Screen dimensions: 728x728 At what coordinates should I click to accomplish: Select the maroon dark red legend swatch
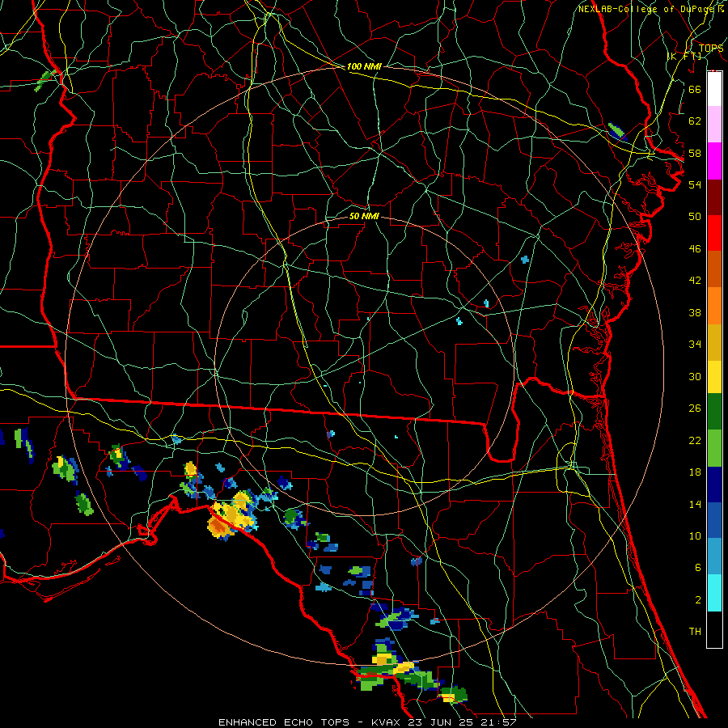[714, 197]
